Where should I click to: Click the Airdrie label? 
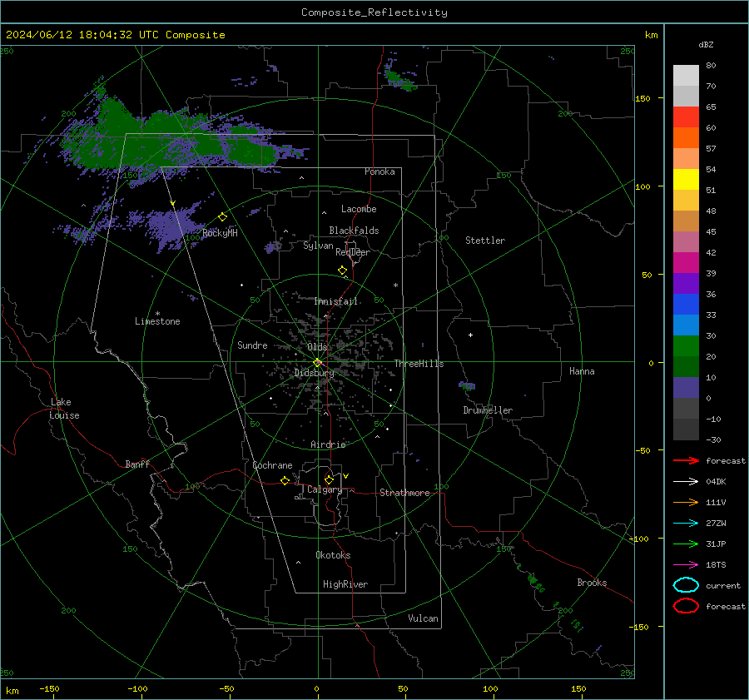328,444
